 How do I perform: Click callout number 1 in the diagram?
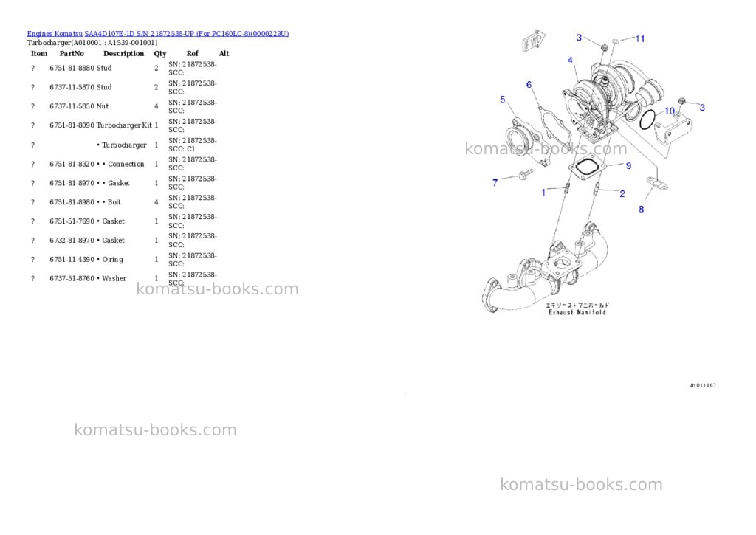coord(543,193)
